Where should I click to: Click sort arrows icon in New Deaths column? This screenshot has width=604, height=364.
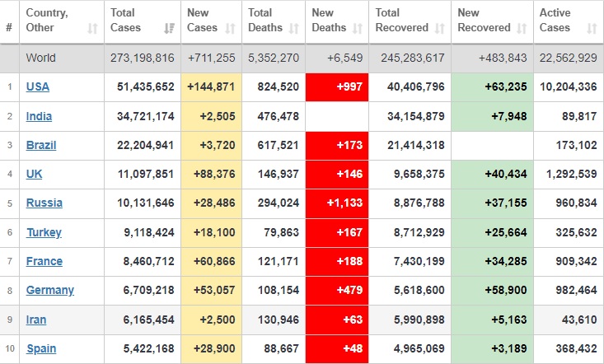(x=358, y=28)
